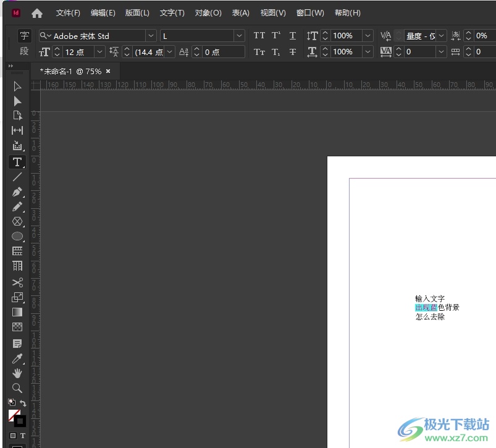This screenshot has width=496, height=448.
Task: Select the Ellipse tool
Action: click(x=17, y=237)
